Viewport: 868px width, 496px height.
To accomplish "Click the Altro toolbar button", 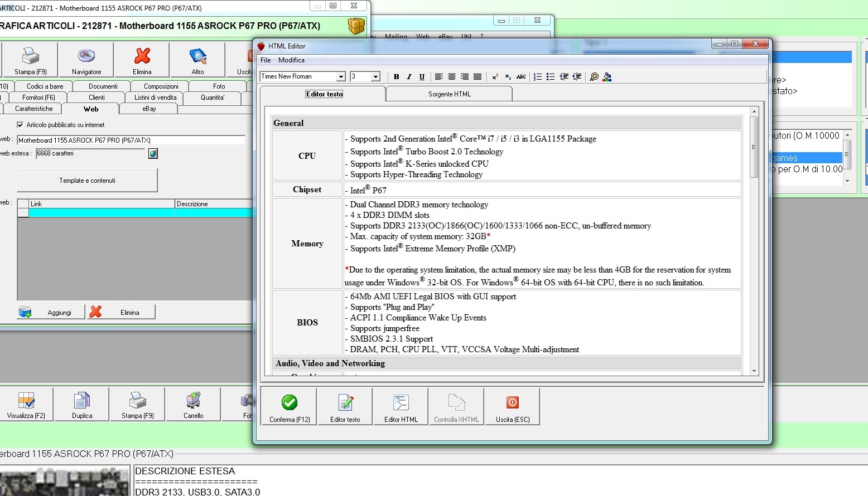I will point(198,60).
